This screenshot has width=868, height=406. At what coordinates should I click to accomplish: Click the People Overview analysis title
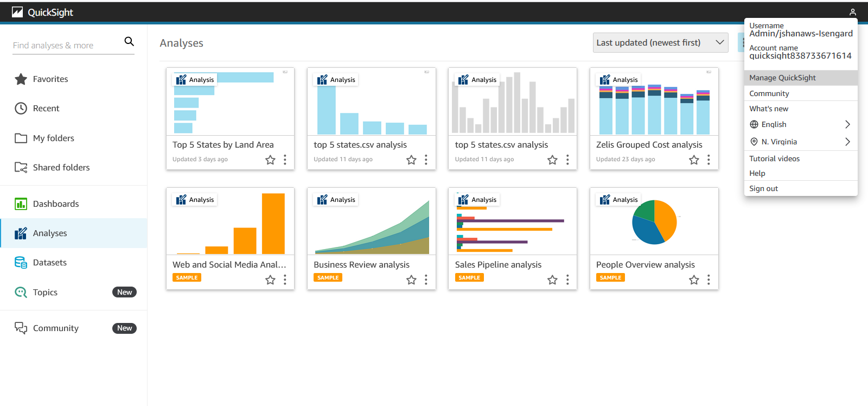point(645,265)
